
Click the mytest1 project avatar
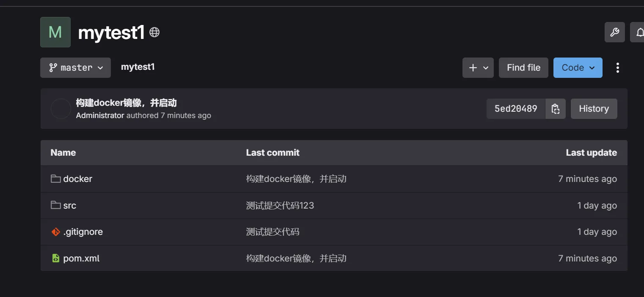click(55, 32)
